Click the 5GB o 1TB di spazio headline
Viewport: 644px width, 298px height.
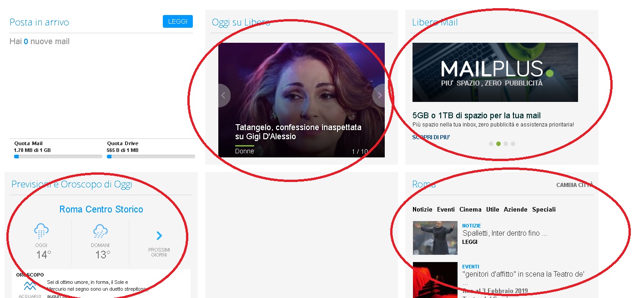click(477, 116)
